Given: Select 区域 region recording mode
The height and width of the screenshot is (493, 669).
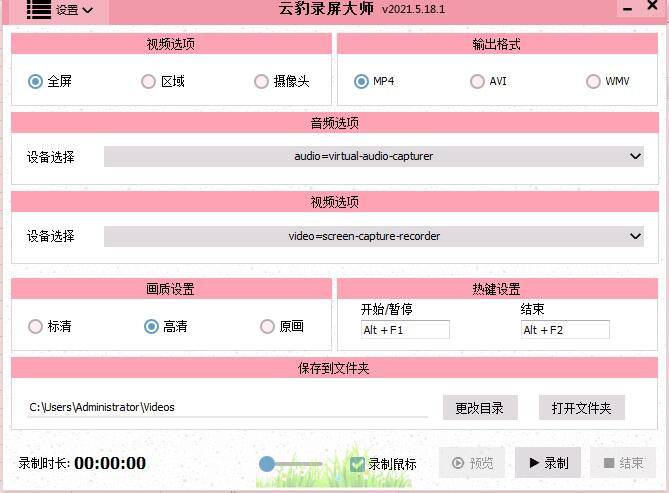Looking at the screenshot, I should click(148, 81).
